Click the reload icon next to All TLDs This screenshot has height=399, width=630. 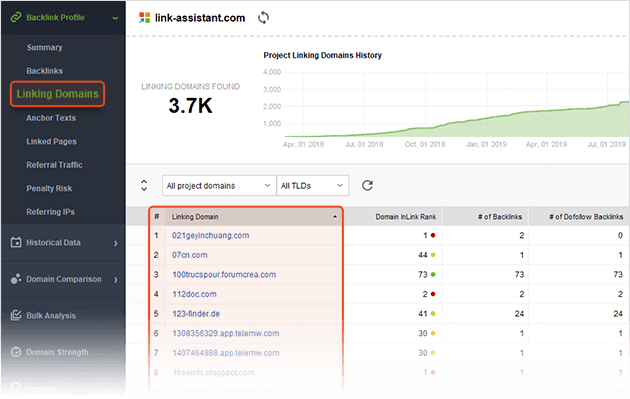[x=367, y=185]
